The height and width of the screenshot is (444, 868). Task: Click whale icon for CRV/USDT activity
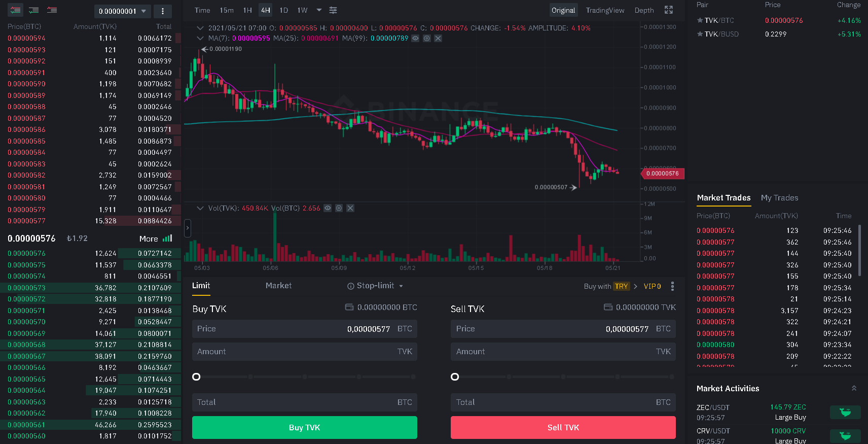tap(845, 435)
